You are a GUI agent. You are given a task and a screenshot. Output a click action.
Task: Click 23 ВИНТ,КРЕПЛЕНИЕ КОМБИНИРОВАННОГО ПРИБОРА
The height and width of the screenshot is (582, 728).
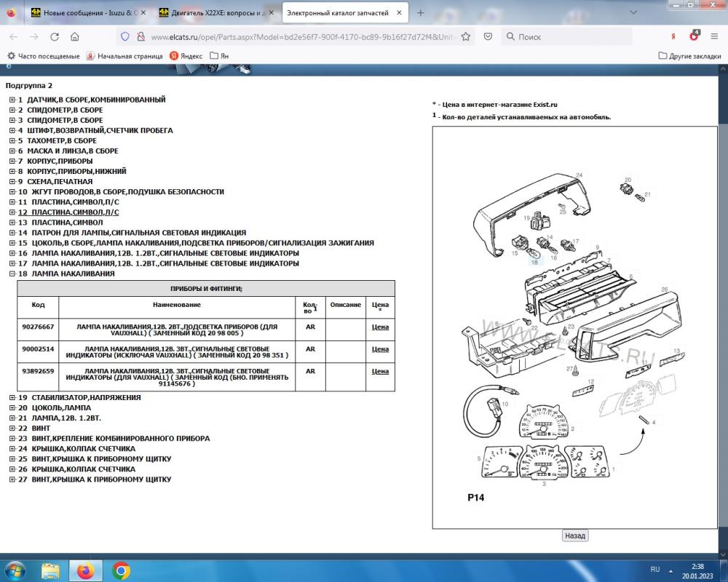click(x=114, y=439)
